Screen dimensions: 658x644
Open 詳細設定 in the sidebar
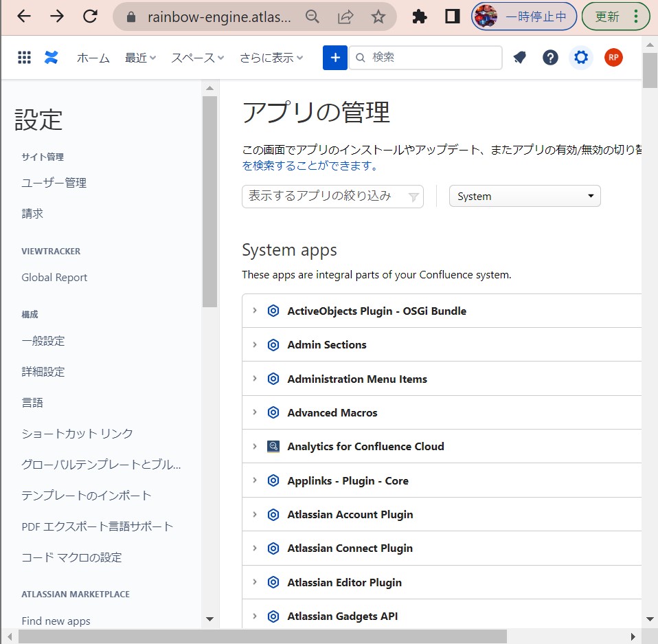click(x=43, y=372)
